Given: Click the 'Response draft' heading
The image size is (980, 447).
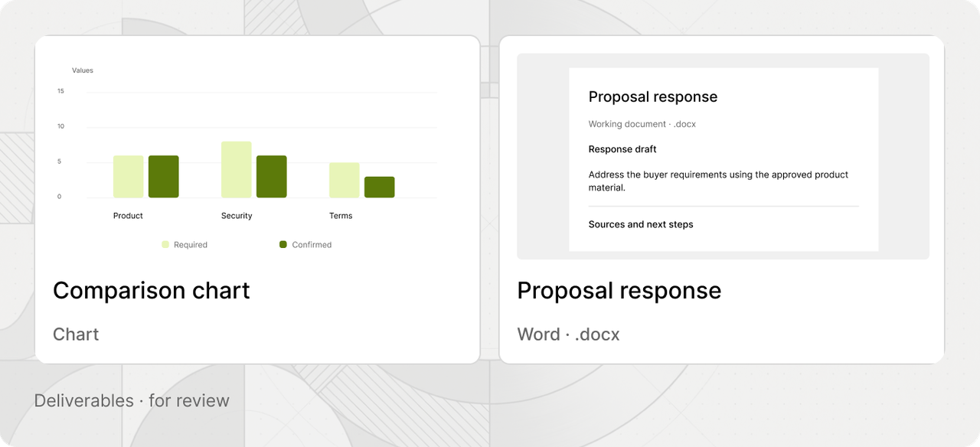Looking at the screenshot, I should click(622, 149).
